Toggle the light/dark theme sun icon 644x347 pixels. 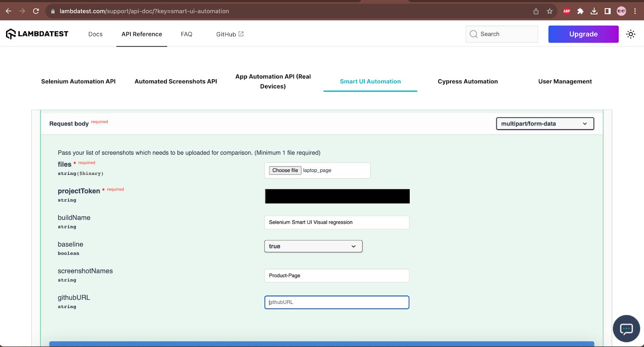(x=631, y=34)
